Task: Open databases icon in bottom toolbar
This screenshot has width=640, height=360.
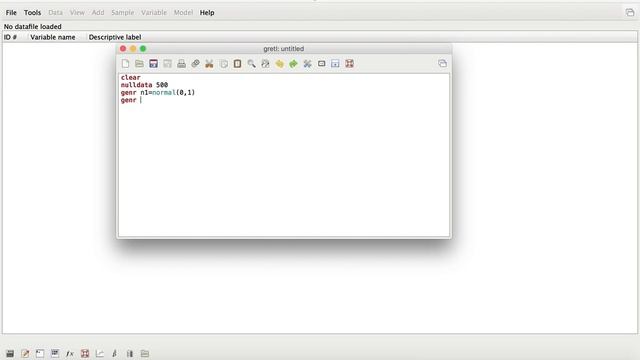Action: coord(130,353)
